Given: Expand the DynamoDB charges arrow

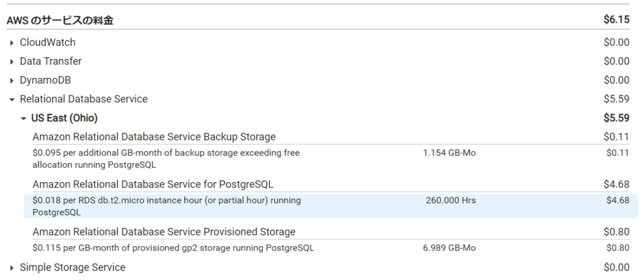Looking at the screenshot, I should pyautogui.click(x=12, y=80).
